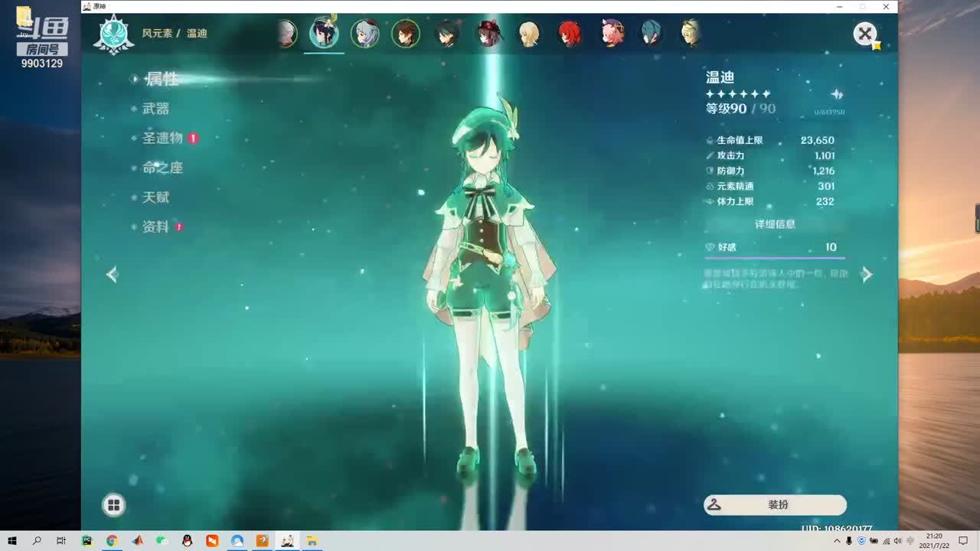980x551 pixels.
Task: Expand 详细信息 detailed stats
Action: (x=775, y=224)
